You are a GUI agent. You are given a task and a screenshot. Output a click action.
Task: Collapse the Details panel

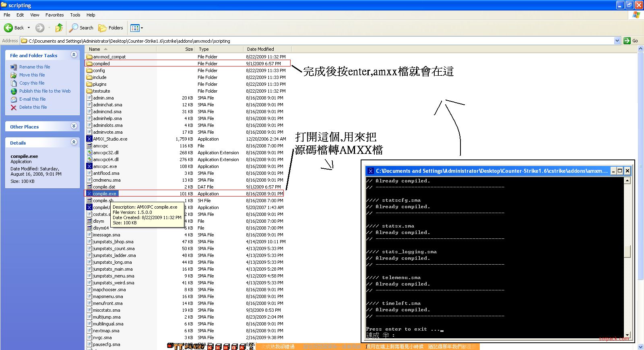[74, 142]
